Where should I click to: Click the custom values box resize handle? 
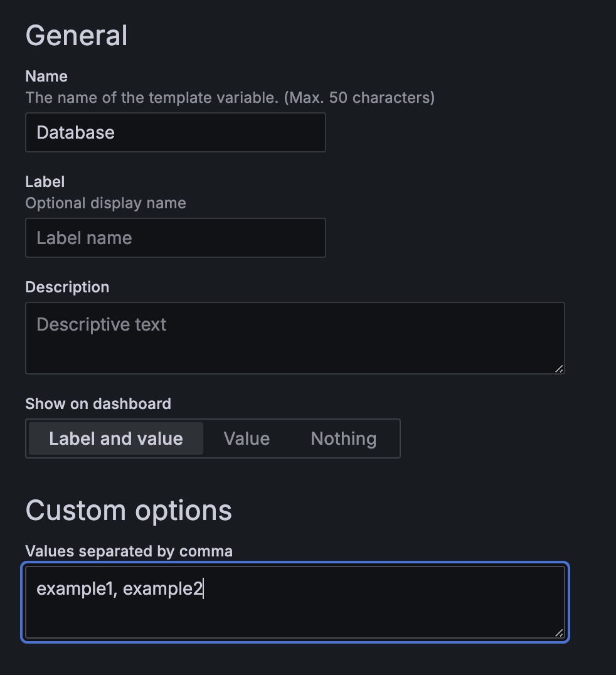559,633
